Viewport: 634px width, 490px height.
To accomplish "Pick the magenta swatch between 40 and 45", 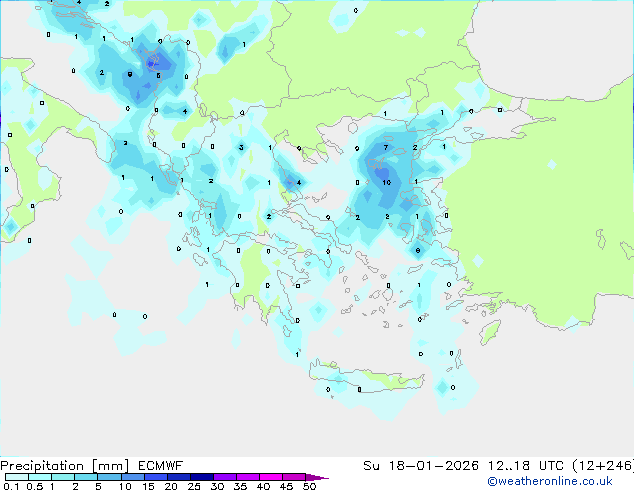I will [271, 477].
